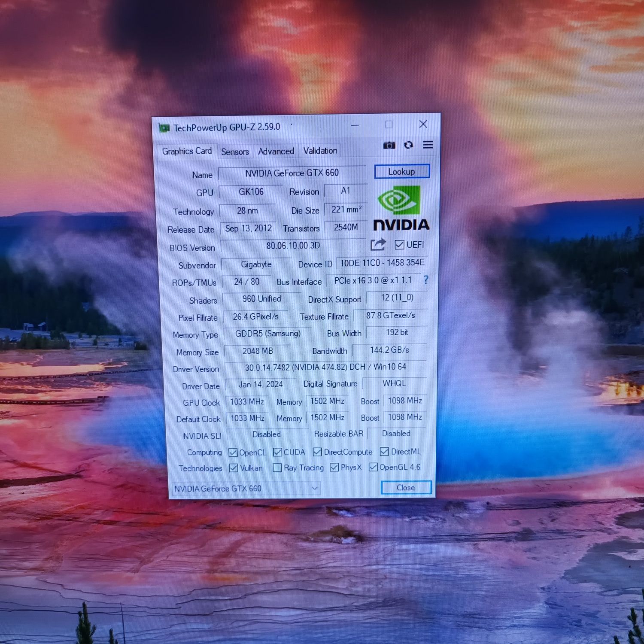Take a screenshot with the camera icon
644x644 pixels.
pyautogui.click(x=389, y=146)
